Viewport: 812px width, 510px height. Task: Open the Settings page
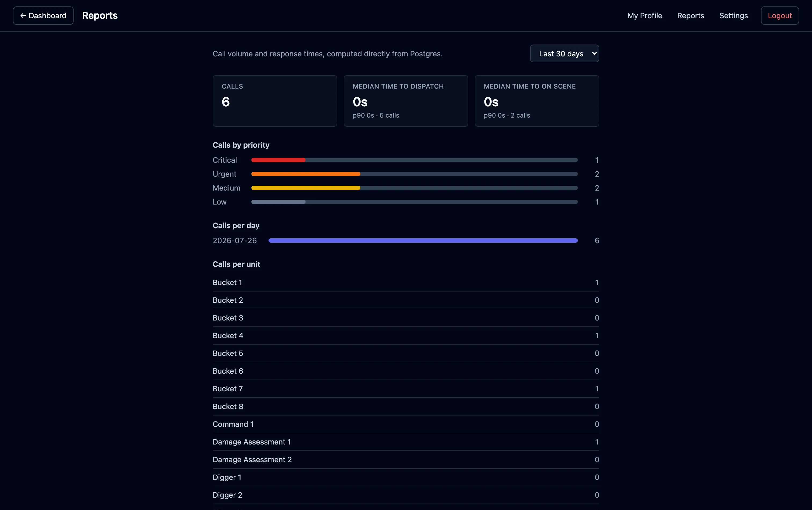(x=733, y=16)
